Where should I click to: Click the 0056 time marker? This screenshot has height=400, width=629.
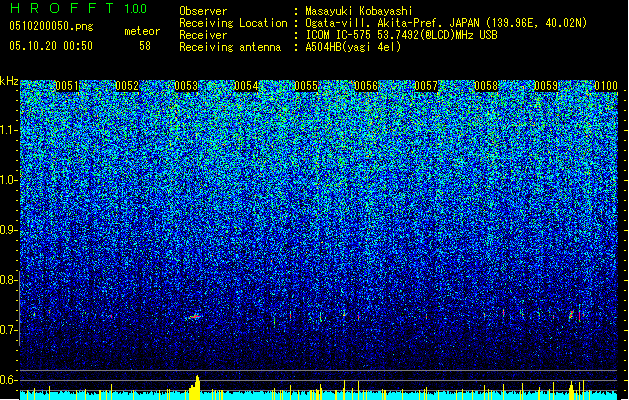(x=366, y=86)
